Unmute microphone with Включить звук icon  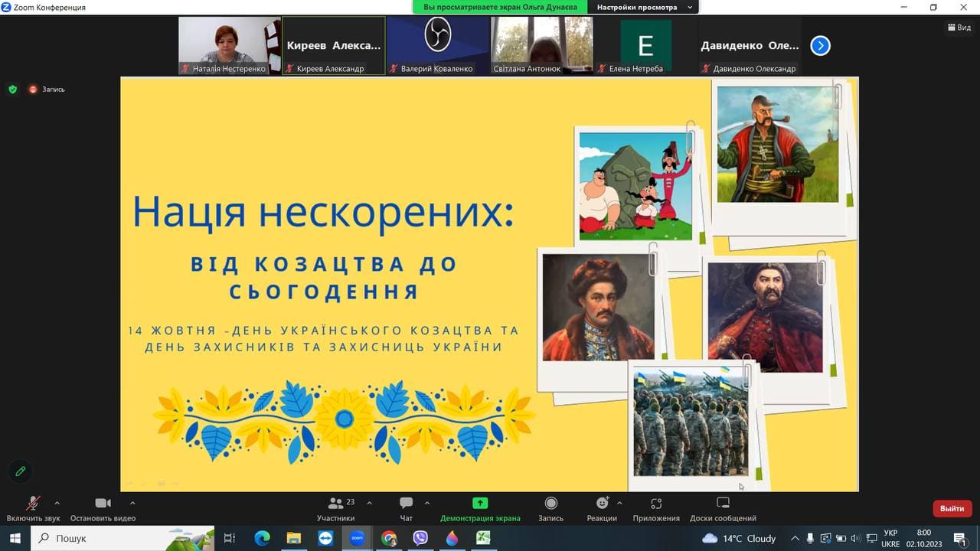point(33,504)
